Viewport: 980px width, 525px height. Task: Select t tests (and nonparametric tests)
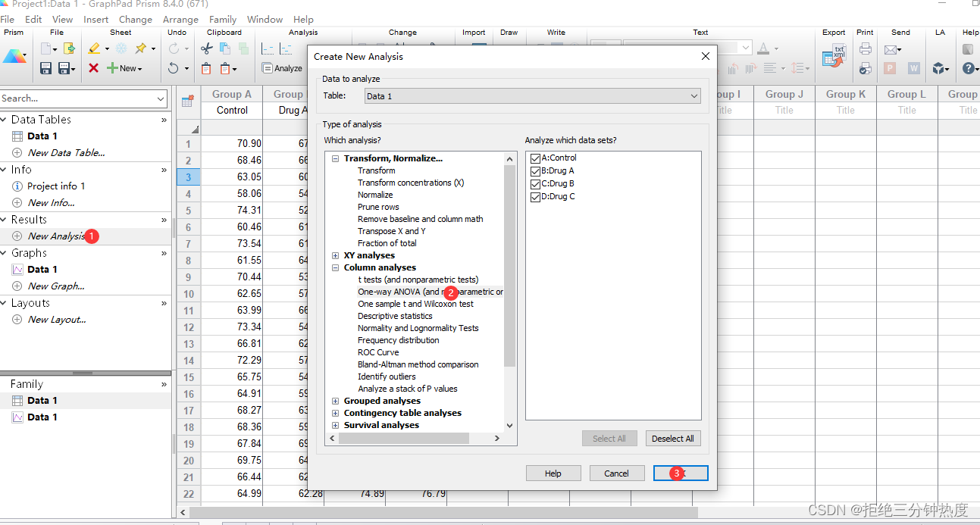[x=418, y=280]
